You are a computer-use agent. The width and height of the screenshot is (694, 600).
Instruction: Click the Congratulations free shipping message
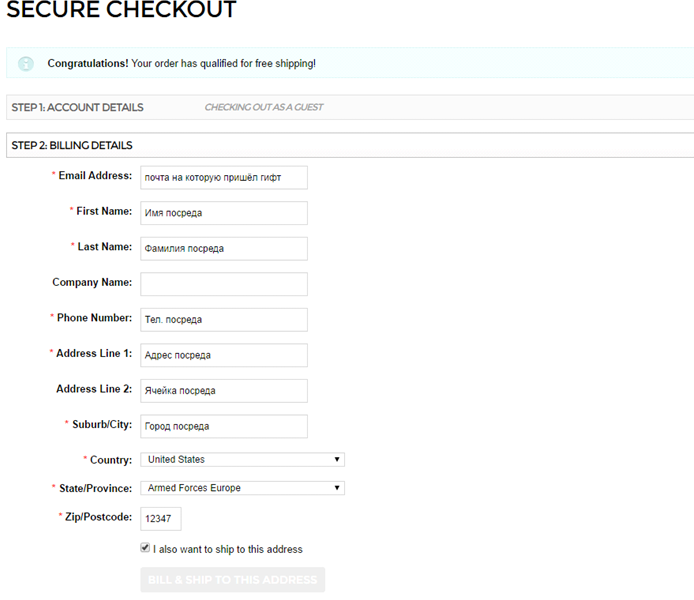pos(182,64)
